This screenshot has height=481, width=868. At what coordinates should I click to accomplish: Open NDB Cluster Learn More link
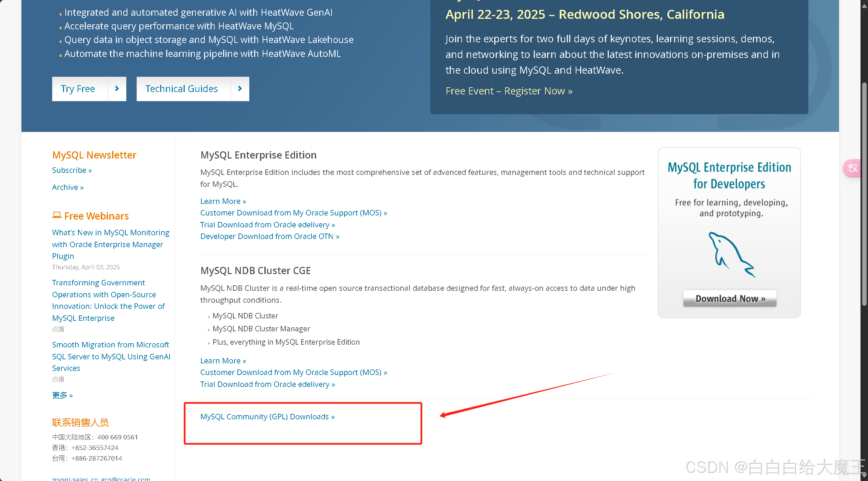coord(223,361)
